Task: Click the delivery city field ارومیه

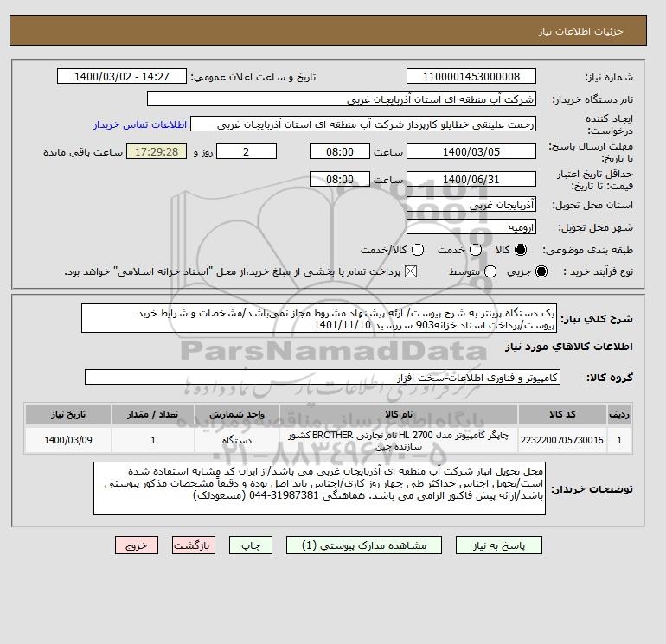Action: click(x=471, y=227)
